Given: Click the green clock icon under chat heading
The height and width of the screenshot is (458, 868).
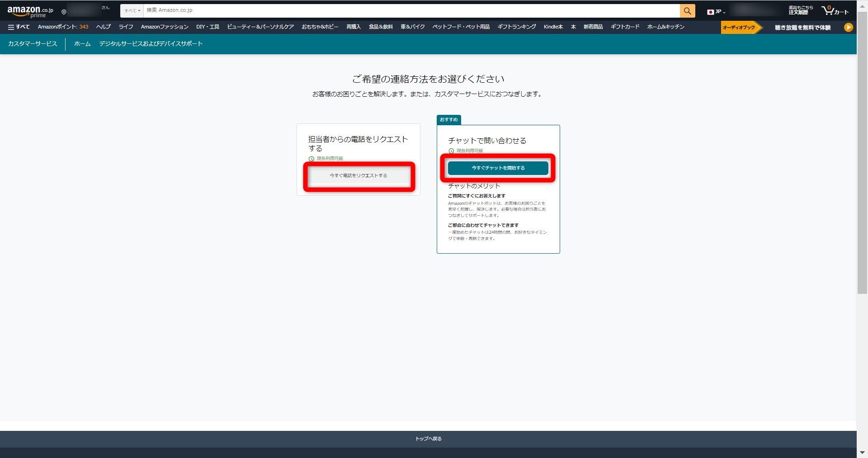Looking at the screenshot, I should tap(451, 151).
